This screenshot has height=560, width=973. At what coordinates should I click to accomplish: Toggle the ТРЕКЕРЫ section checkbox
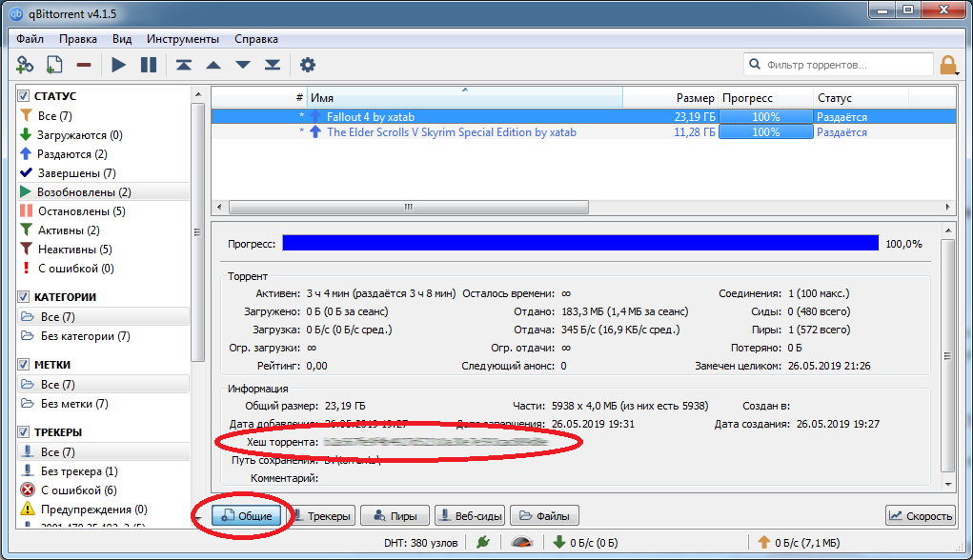pyautogui.click(x=24, y=432)
